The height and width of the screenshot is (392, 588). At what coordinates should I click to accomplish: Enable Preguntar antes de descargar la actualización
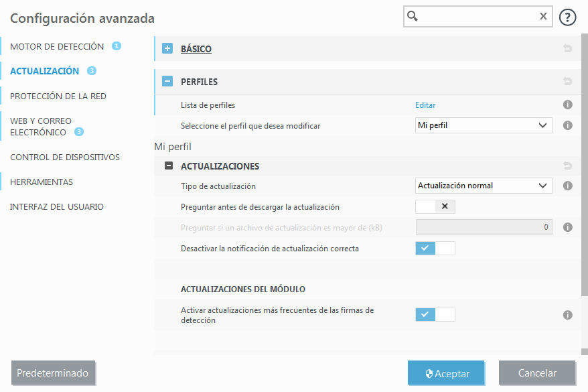click(435, 206)
